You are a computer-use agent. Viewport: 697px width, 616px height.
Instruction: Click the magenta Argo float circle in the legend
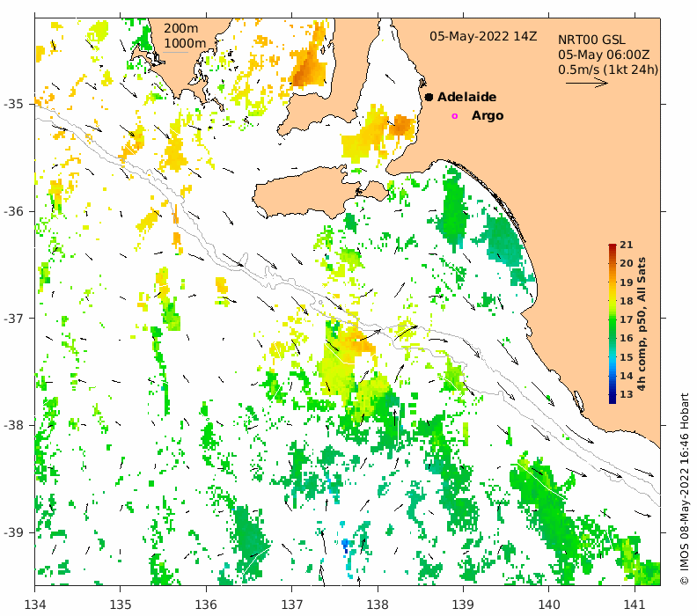click(x=454, y=116)
